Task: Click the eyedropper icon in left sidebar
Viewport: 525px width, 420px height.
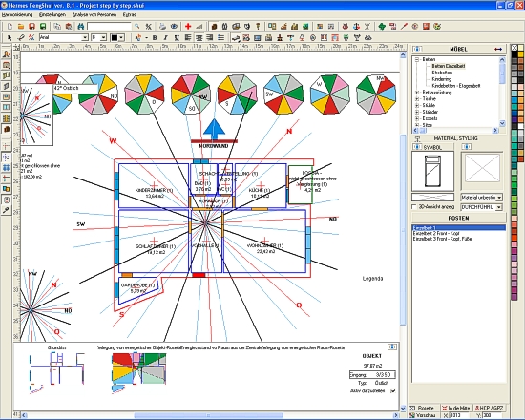Action: click(6, 210)
